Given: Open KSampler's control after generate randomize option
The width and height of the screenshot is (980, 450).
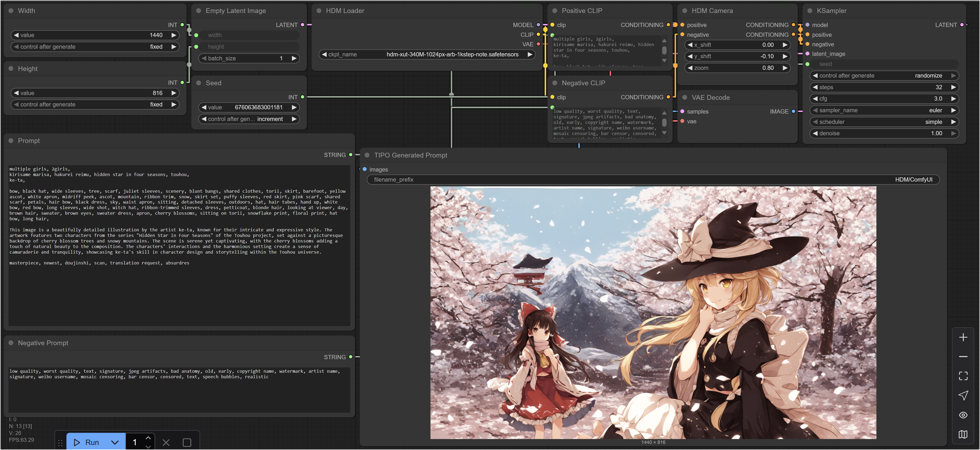Looking at the screenshot, I should 884,76.
